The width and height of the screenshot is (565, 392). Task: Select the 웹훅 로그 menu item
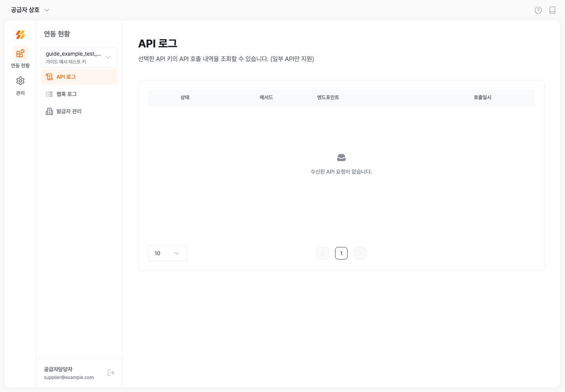(79, 94)
